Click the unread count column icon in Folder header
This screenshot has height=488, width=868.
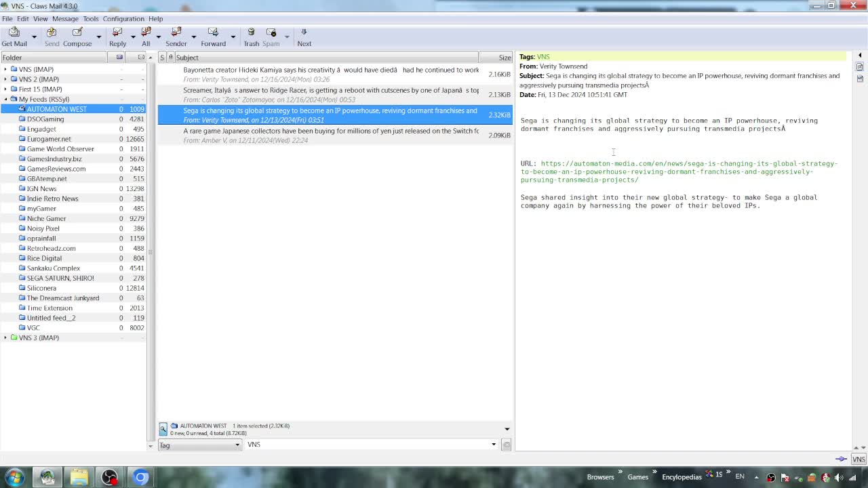pyautogui.click(x=120, y=58)
